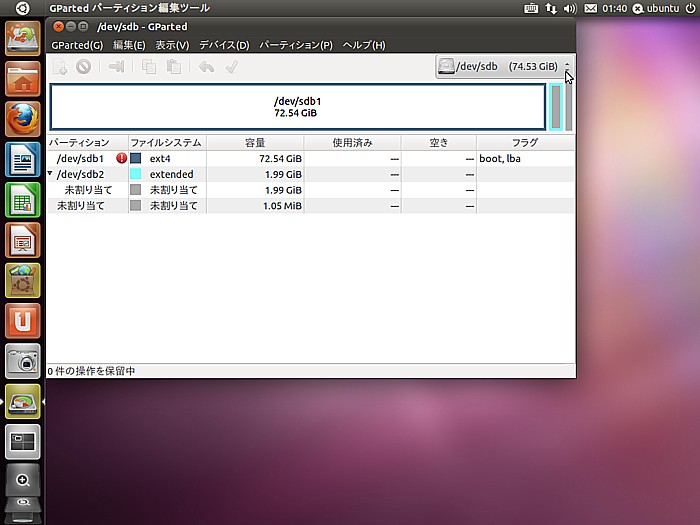Open the Home Folder launcher icon

point(23,79)
